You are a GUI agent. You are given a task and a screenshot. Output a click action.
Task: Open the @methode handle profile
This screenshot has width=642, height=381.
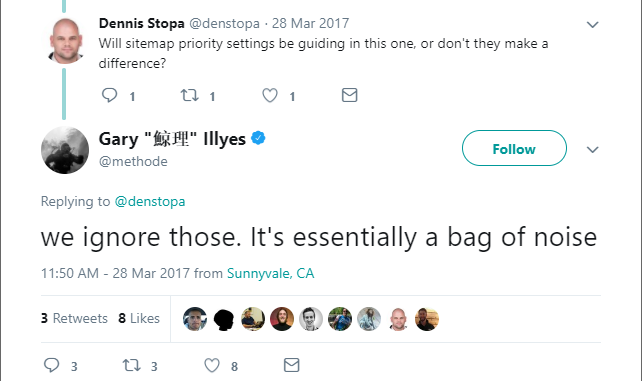click(x=133, y=162)
